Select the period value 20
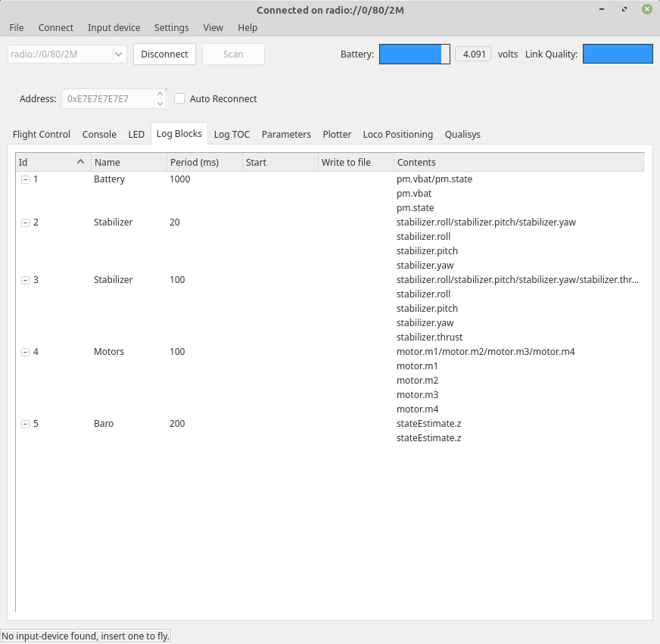 click(x=175, y=222)
